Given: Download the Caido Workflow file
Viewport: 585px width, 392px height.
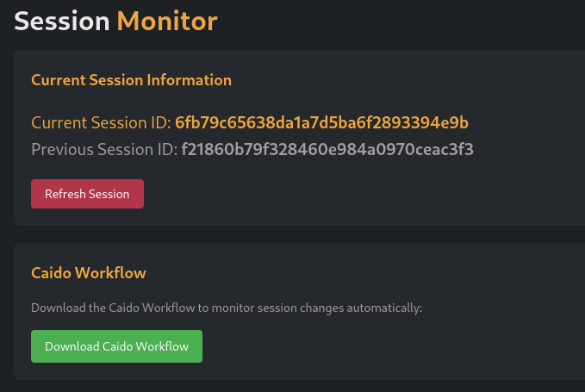Looking at the screenshot, I should [x=116, y=346].
